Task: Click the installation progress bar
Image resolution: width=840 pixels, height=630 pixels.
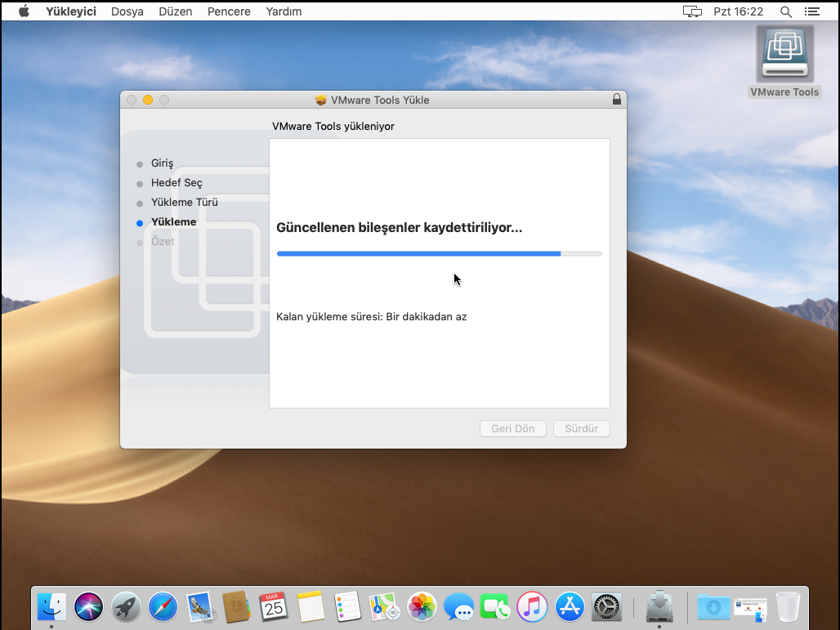Action: click(439, 254)
